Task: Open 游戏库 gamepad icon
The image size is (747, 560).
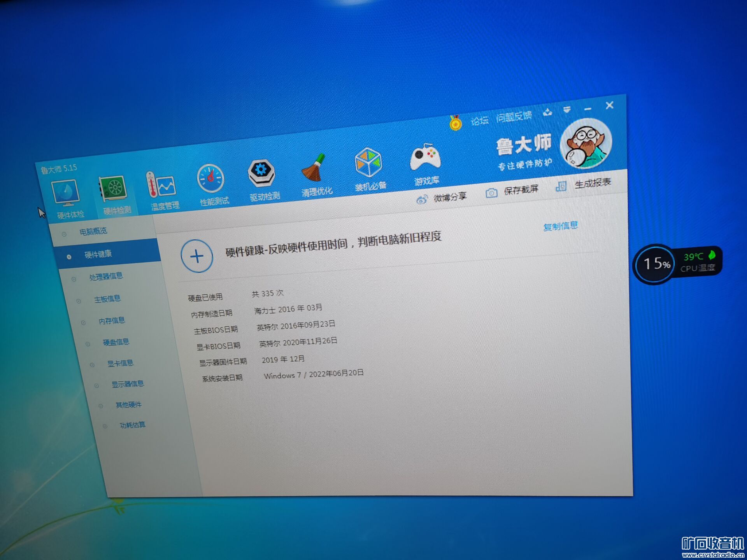Action: pos(425,157)
